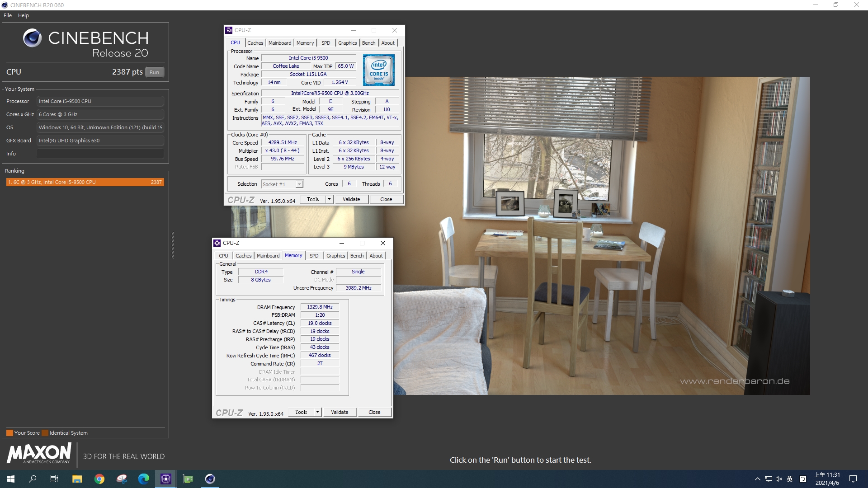Launch File Explorer from taskbar
The image size is (868, 488).
77,479
